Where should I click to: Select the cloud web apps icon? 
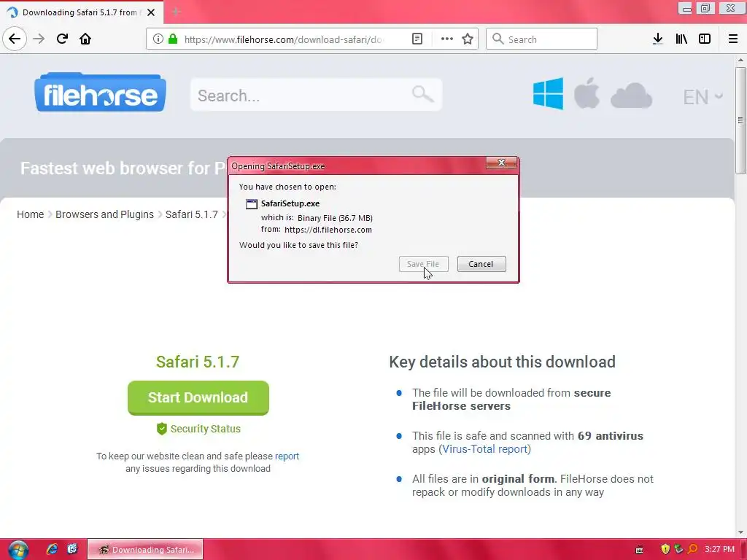click(631, 96)
